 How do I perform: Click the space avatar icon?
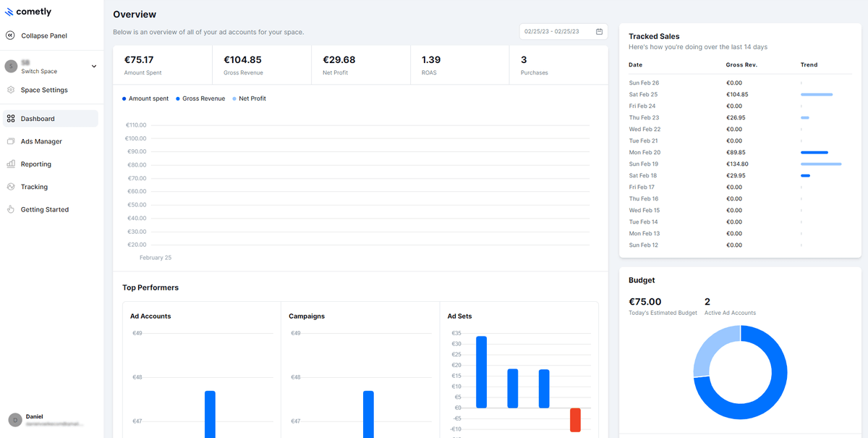click(11, 67)
